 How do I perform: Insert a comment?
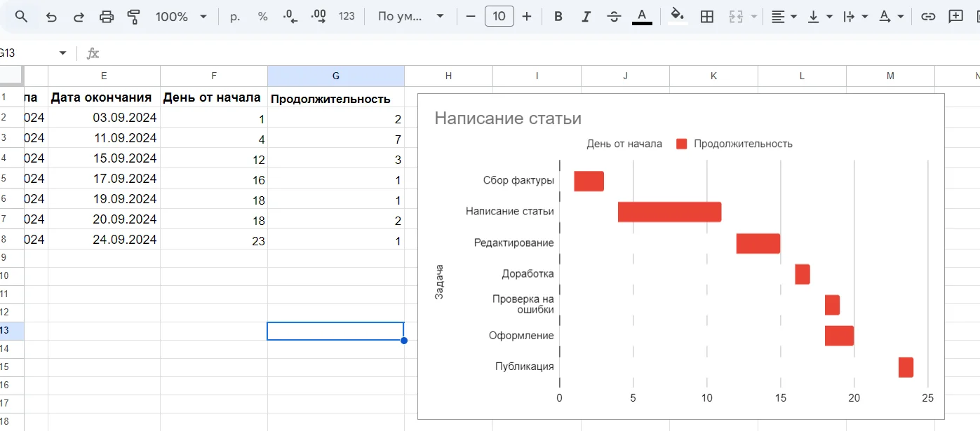pyautogui.click(x=955, y=17)
